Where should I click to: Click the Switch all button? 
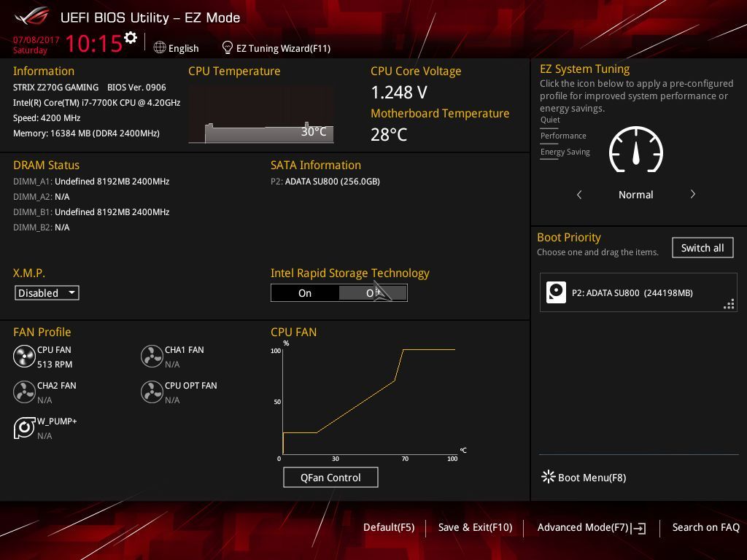point(703,248)
